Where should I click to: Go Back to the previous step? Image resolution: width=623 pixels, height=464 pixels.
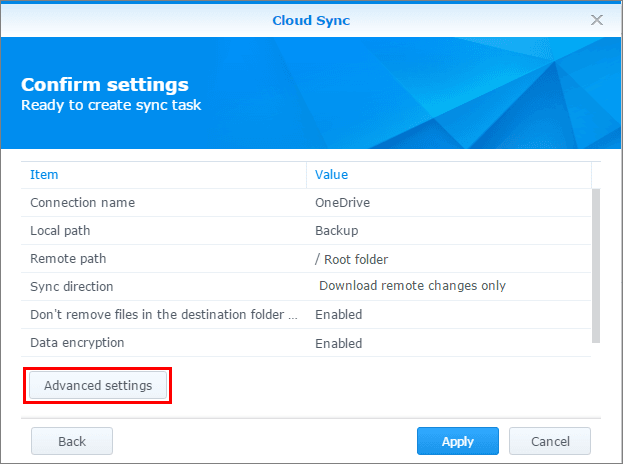tap(72, 441)
